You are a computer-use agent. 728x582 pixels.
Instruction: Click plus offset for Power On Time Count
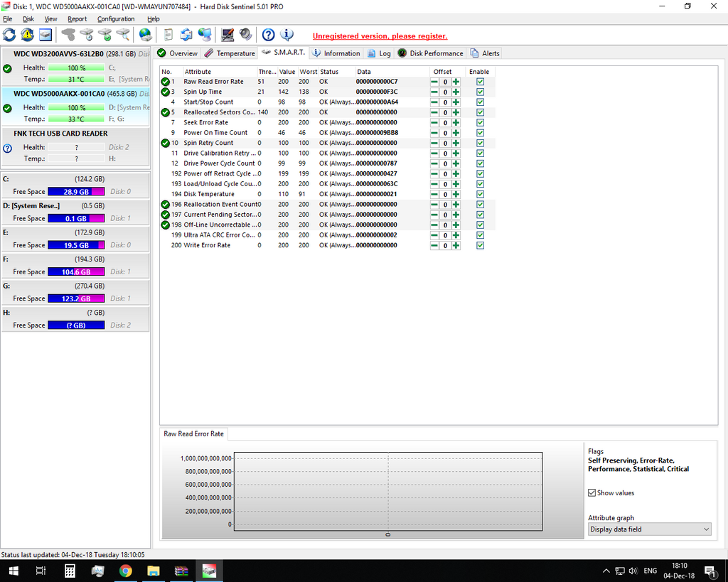pos(456,133)
